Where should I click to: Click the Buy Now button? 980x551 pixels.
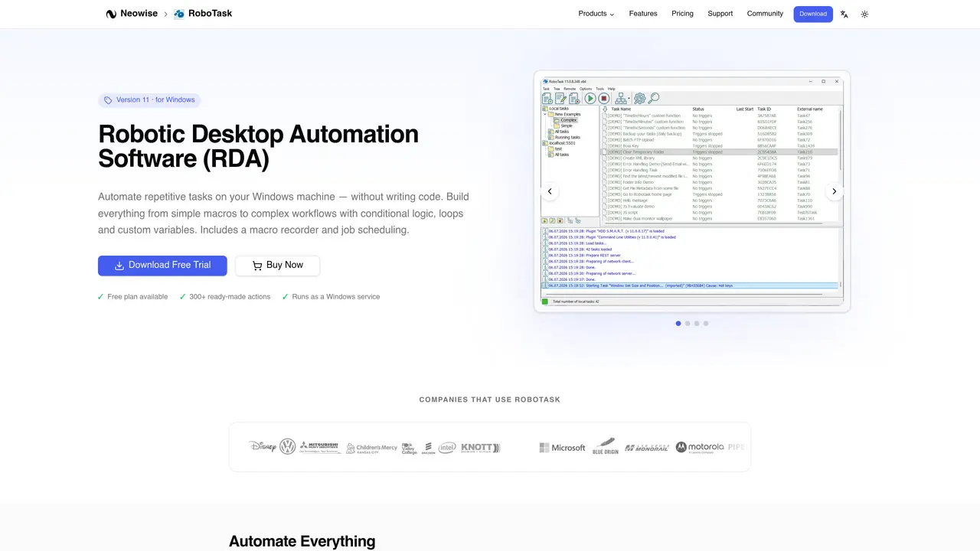click(x=277, y=266)
